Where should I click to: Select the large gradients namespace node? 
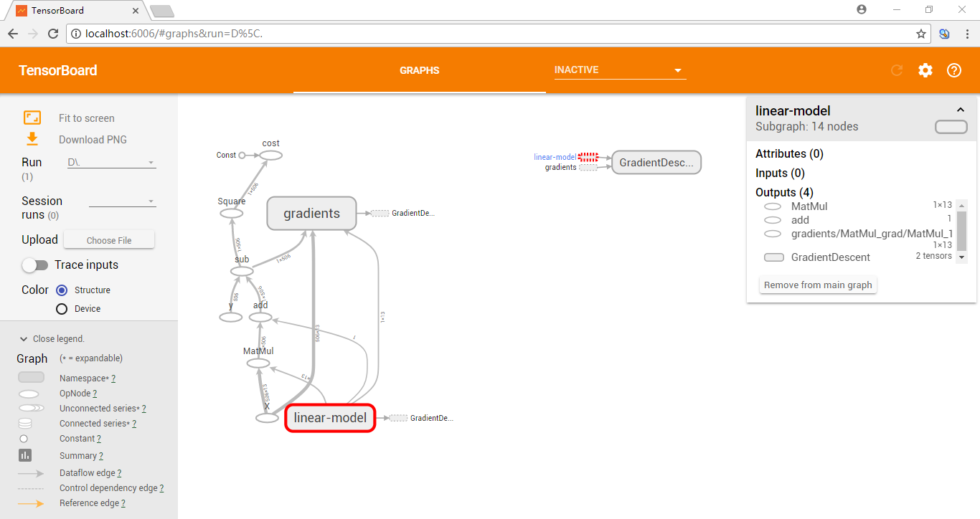311,214
